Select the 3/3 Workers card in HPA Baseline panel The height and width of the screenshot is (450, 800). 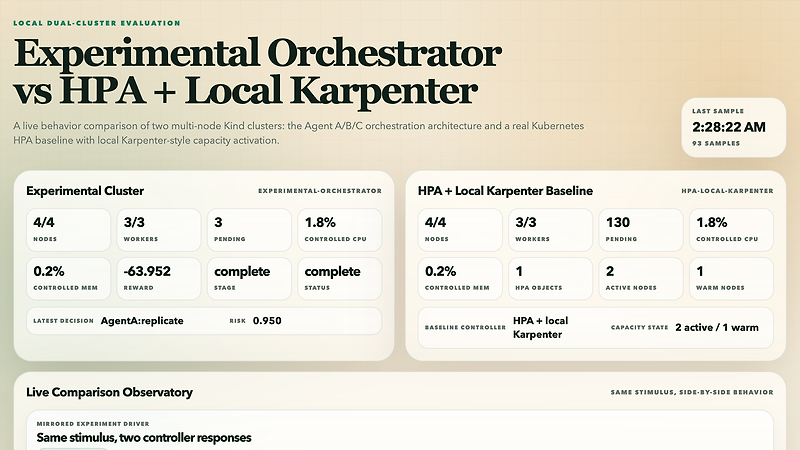point(551,230)
